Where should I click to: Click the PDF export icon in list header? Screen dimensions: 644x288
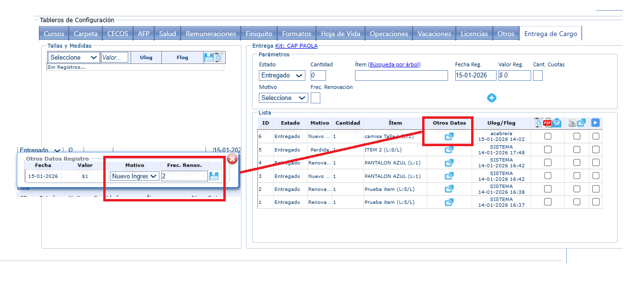(x=547, y=123)
